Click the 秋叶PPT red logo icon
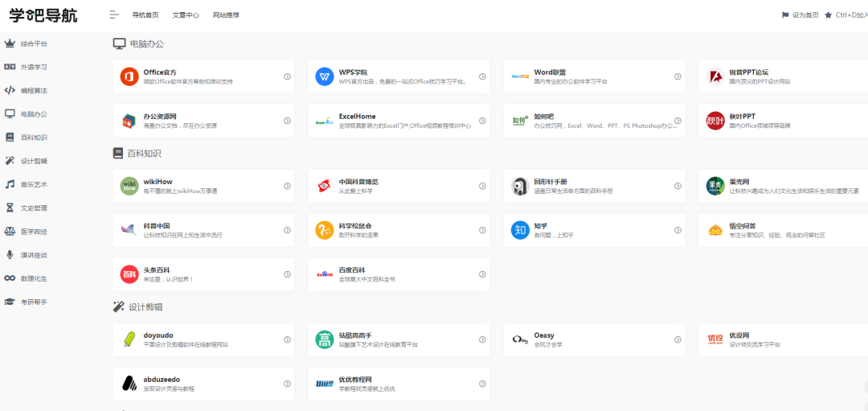This screenshot has width=868, height=411. pyautogui.click(x=715, y=121)
